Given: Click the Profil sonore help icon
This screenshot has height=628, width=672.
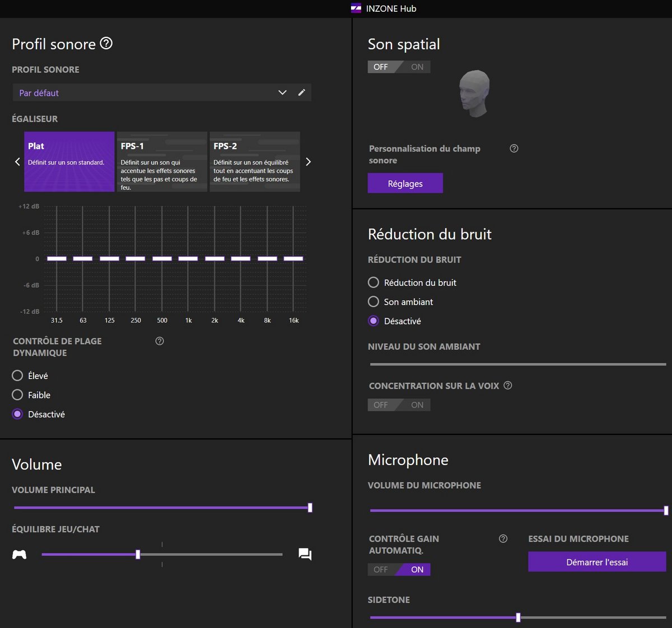Looking at the screenshot, I should coord(106,43).
